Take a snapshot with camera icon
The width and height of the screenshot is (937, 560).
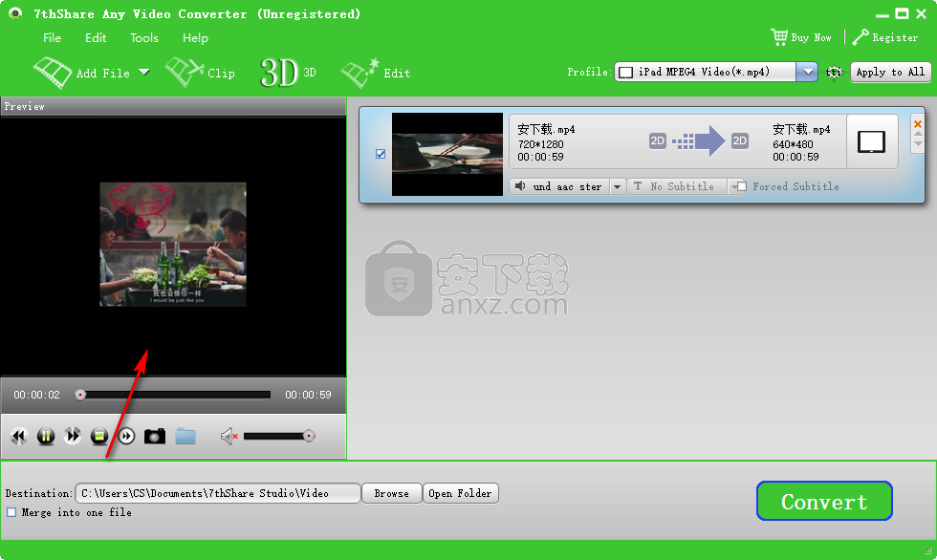click(155, 437)
